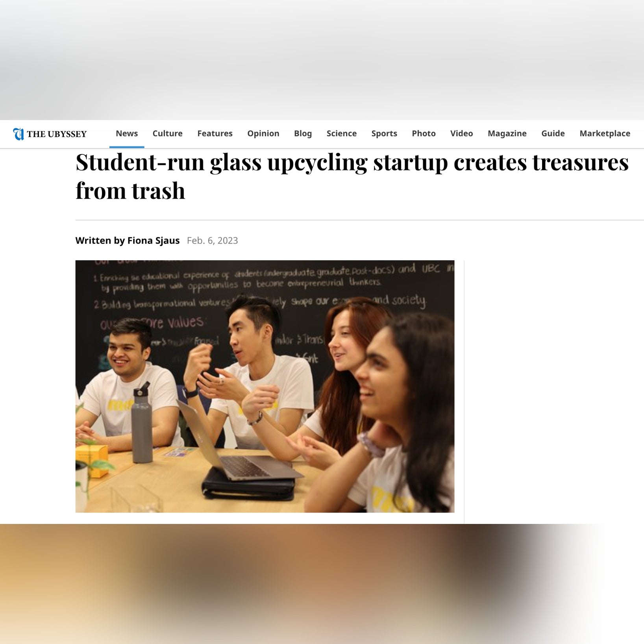This screenshot has height=644, width=644.
Task: Open the Features menu item
Action: pos(215,133)
